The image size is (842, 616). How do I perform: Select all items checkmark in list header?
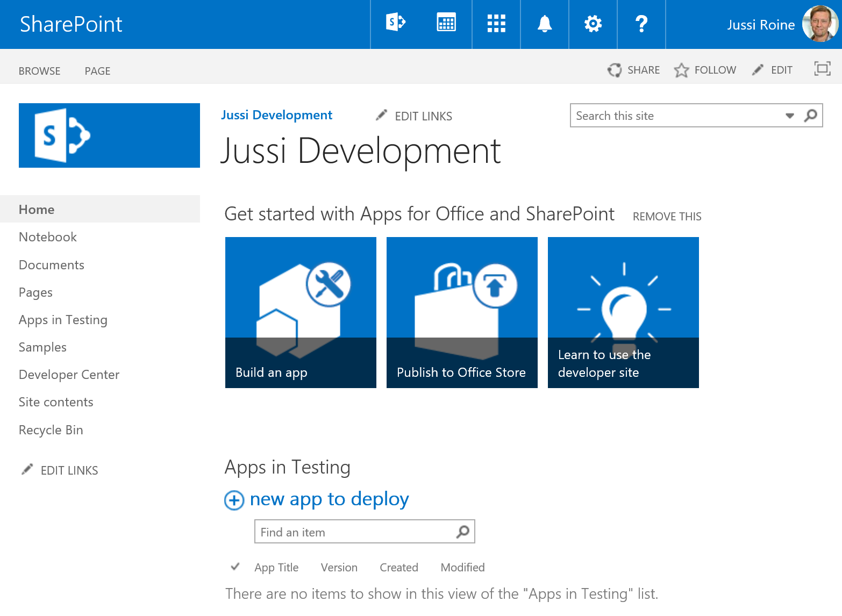[235, 567]
